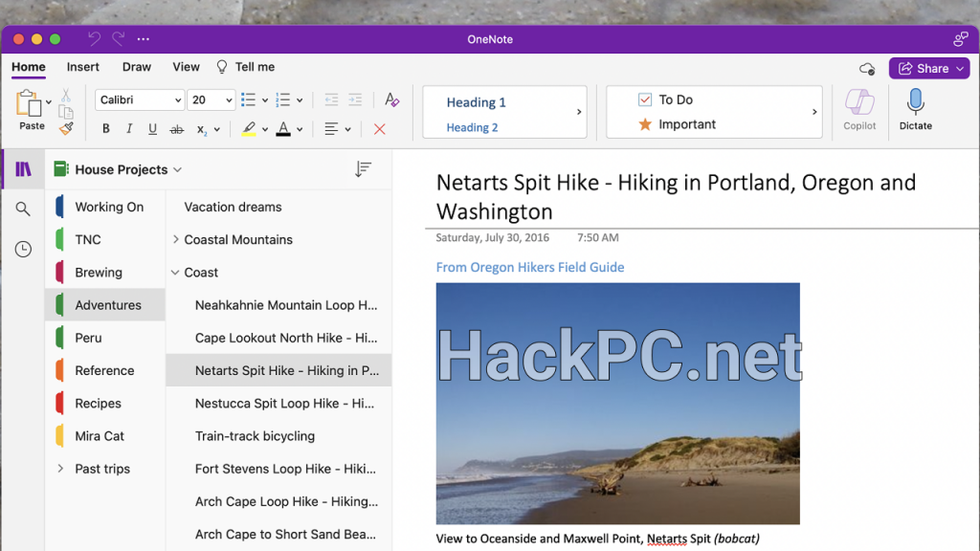Image resolution: width=980 pixels, height=551 pixels.
Task: Click the red delete X icon
Action: (380, 129)
